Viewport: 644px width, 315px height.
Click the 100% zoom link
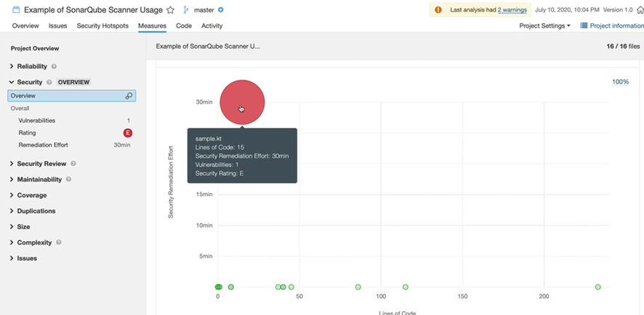pyautogui.click(x=620, y=81)
